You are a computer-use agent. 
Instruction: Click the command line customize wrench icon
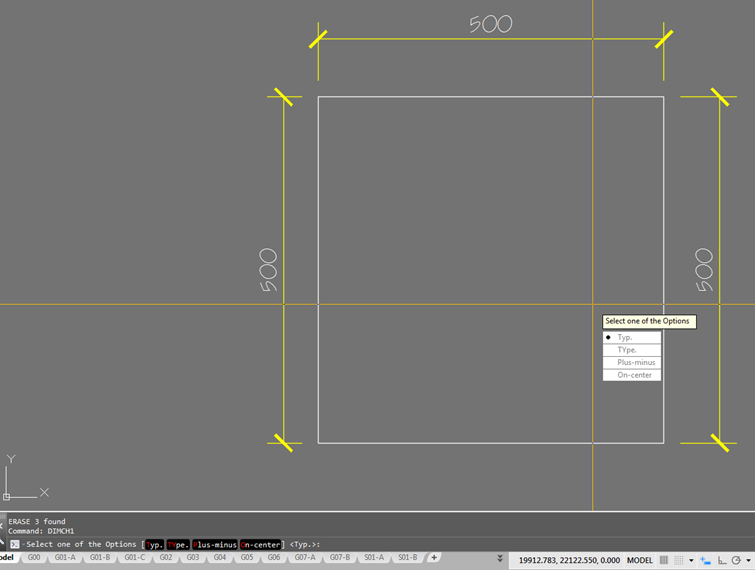(x=2, y=541)
